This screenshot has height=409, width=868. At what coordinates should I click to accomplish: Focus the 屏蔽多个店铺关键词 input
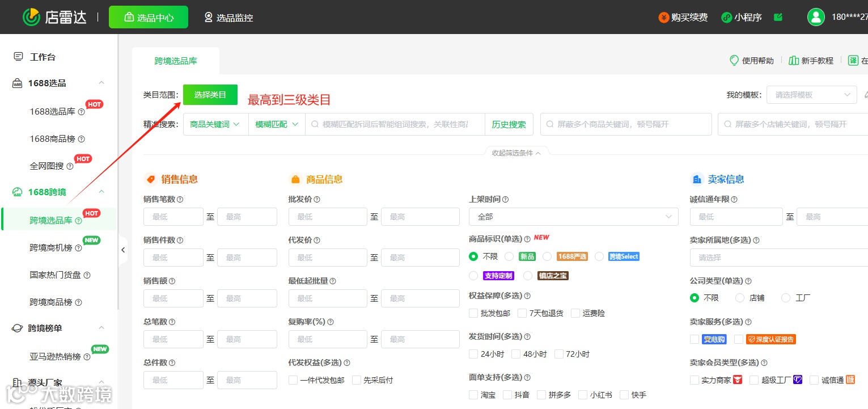point(793,124)
